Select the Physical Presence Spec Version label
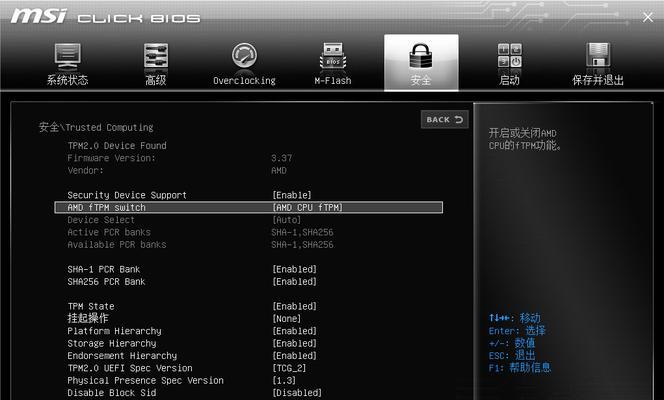664x400 pixels. coord(145,380)
